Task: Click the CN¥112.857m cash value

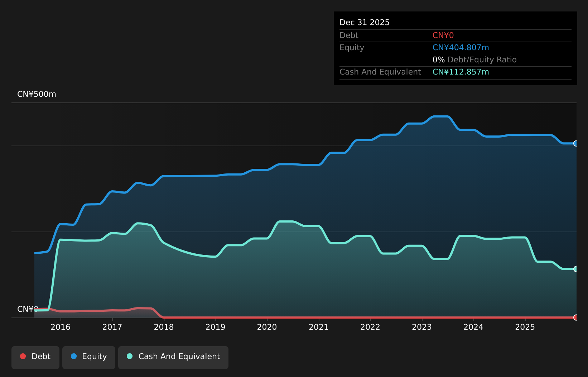Action: (x=461, y=72)
